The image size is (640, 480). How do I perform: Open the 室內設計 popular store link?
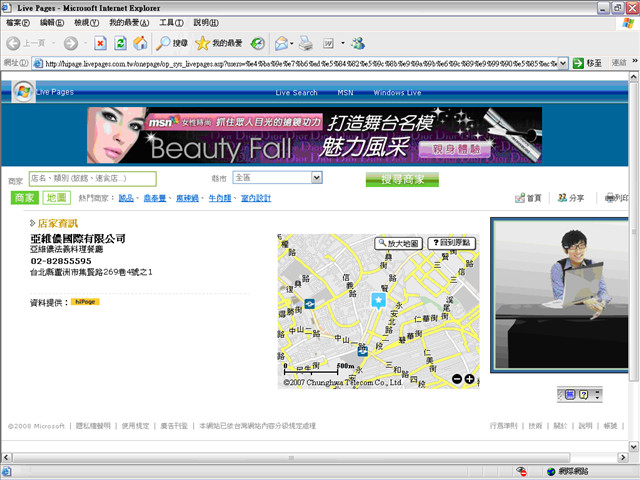[x=256, y=198]
